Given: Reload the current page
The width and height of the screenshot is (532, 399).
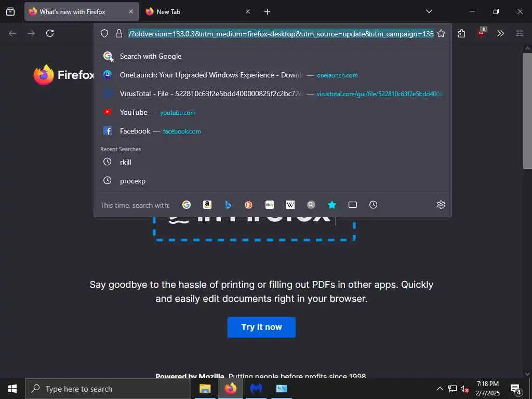Looking at the screenshot, I should coord(50,33).
